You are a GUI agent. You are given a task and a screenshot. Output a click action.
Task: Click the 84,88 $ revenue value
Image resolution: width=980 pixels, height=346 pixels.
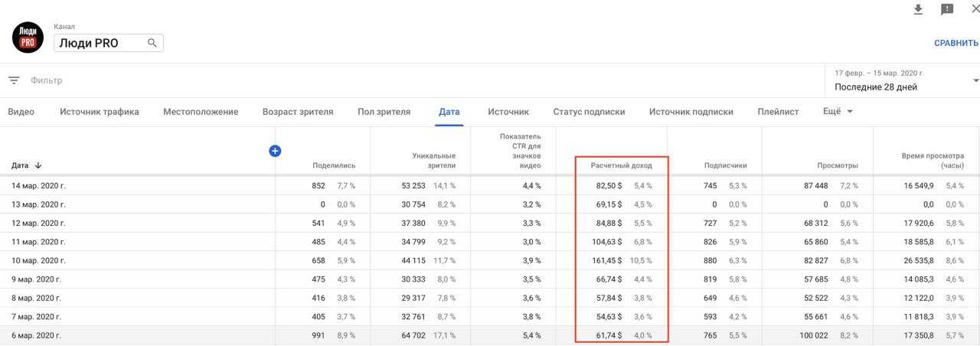pos(609,224)
